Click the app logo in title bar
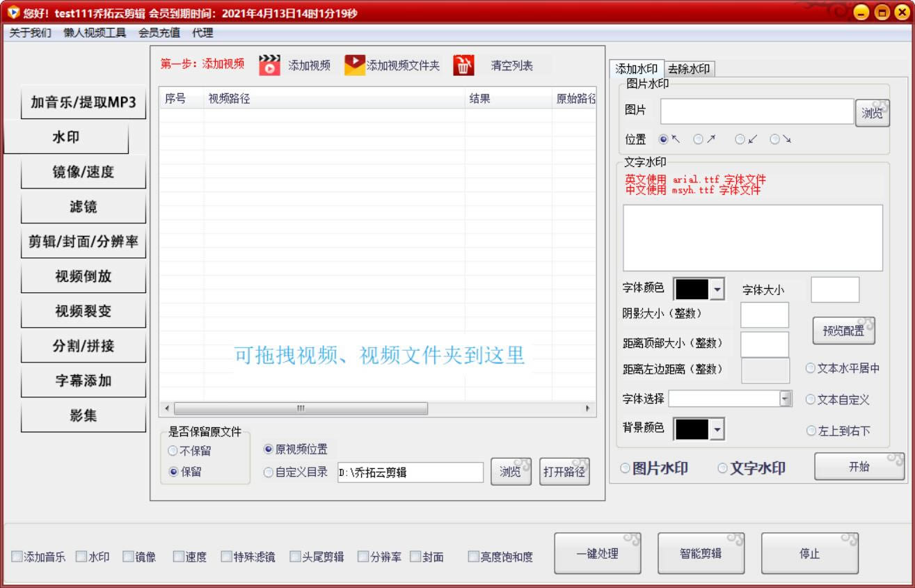This screenshot has height=588, width=915. point(13,12)
